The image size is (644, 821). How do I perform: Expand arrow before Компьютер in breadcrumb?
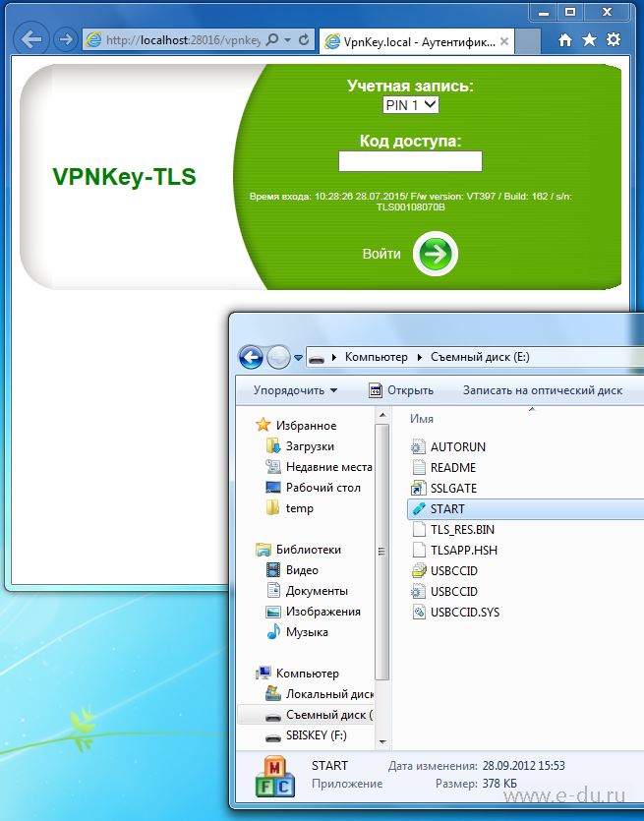click(x=334, y=358)
